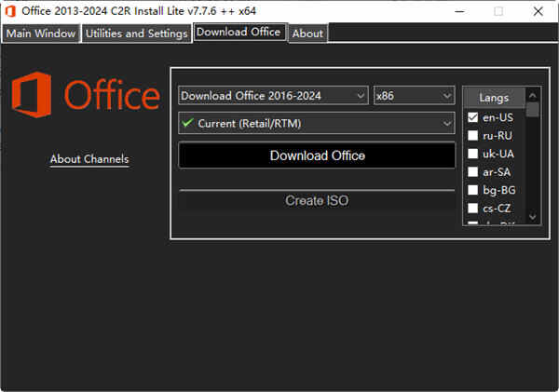Switch to the Main Window tab
Screen dimensions: 559x392
pos(40,34)
